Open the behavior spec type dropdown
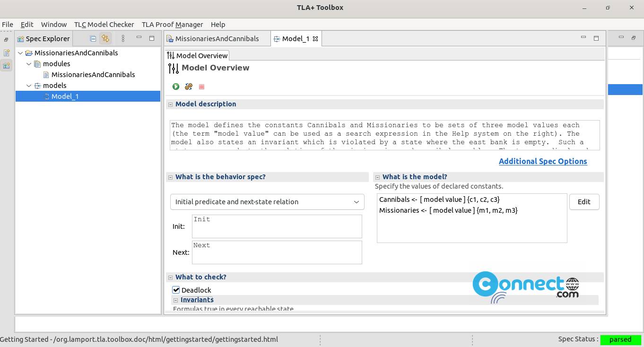Screen dimensions: 644x347 pos(267,202)
